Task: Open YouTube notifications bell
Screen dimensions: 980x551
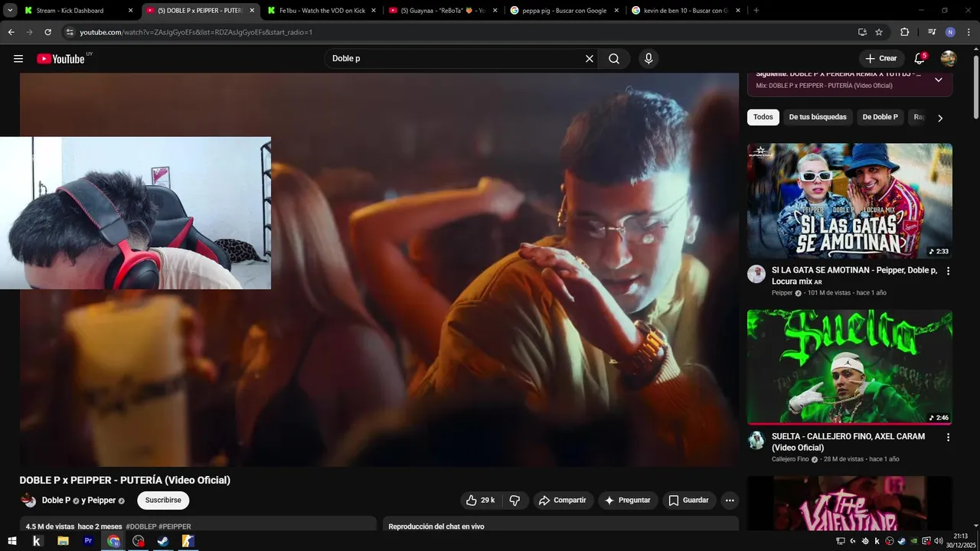Action: (920, 59)
